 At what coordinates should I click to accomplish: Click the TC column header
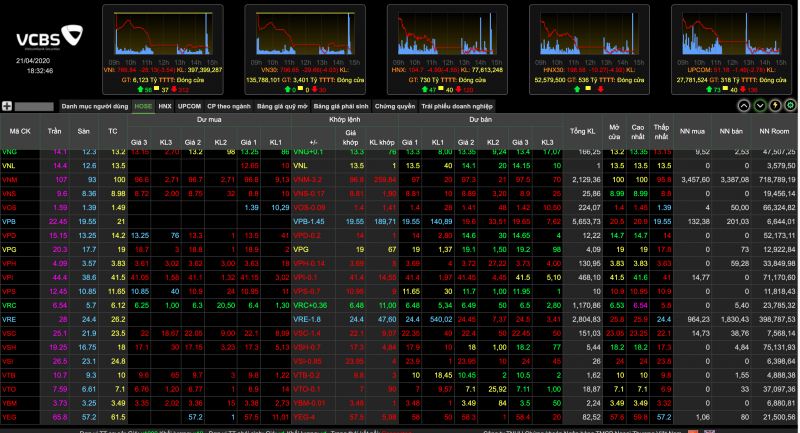(113, 131)
